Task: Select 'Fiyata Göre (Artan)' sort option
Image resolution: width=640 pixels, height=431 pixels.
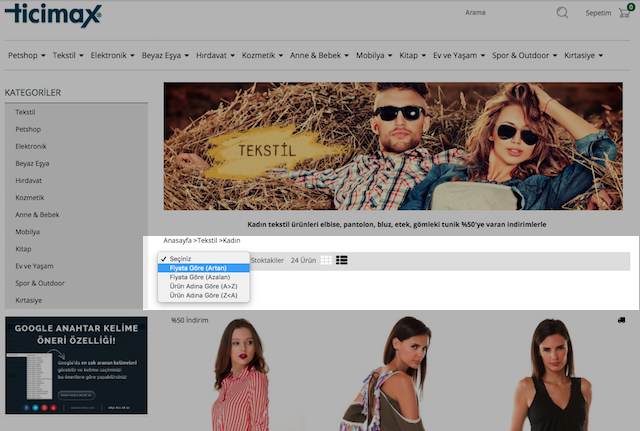Action: pyautogui.click(x=198, y=268)
